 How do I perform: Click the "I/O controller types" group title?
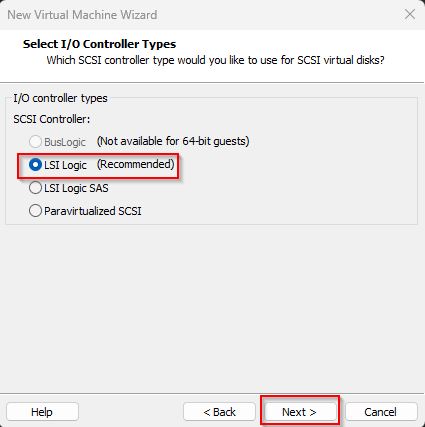click(60, 98)
